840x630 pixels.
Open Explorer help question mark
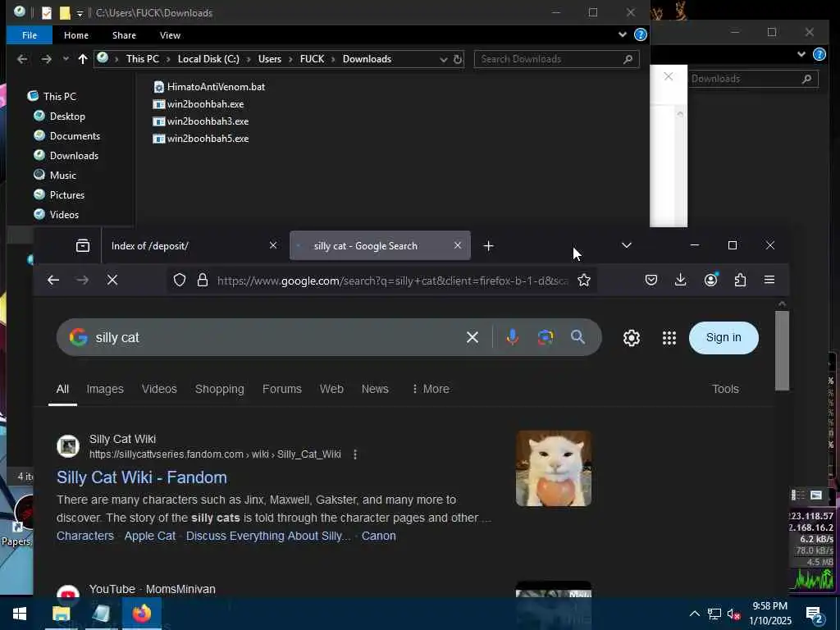[x=640, y=34]
